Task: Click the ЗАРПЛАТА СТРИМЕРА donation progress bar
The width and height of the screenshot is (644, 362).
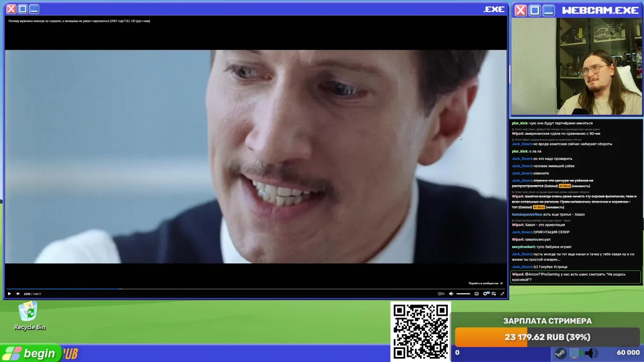Action: point(547,337)
